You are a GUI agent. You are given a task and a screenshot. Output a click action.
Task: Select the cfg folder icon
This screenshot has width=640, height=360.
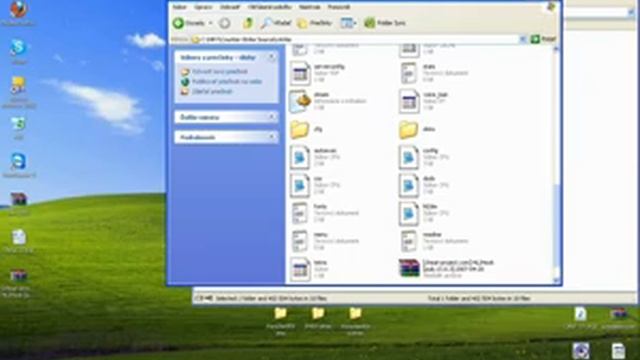pos(300,129)
